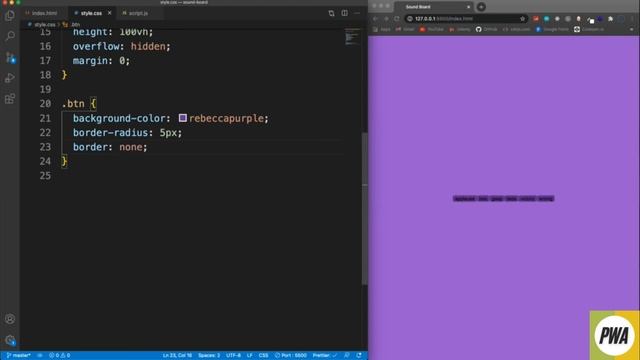Click the feedback icon in status bar
The height and width of the screenshot is (360, 640).
click(x=347, y=356)
